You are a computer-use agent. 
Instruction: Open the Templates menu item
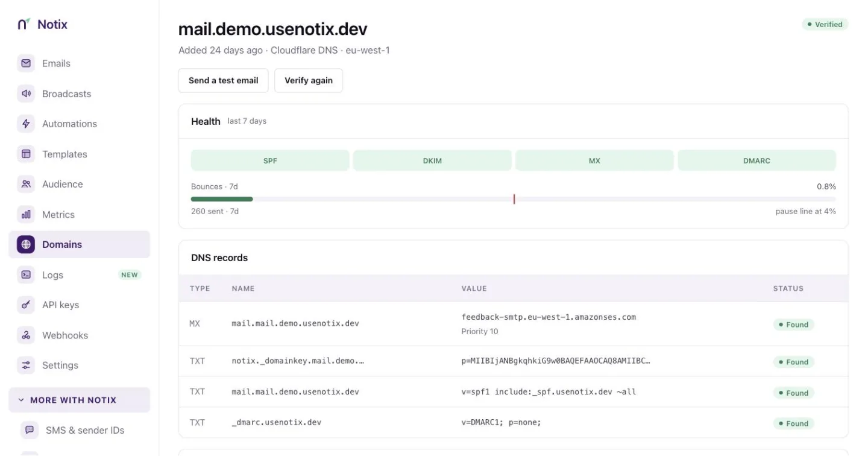tap(79, 154)
